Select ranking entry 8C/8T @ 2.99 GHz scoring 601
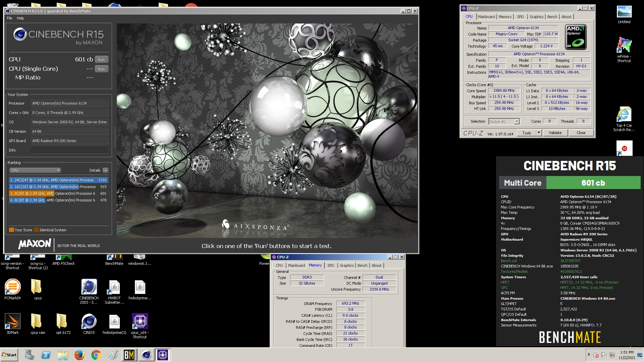The width and height of the screenshot is (644, 362). click(x=58, y=193)
